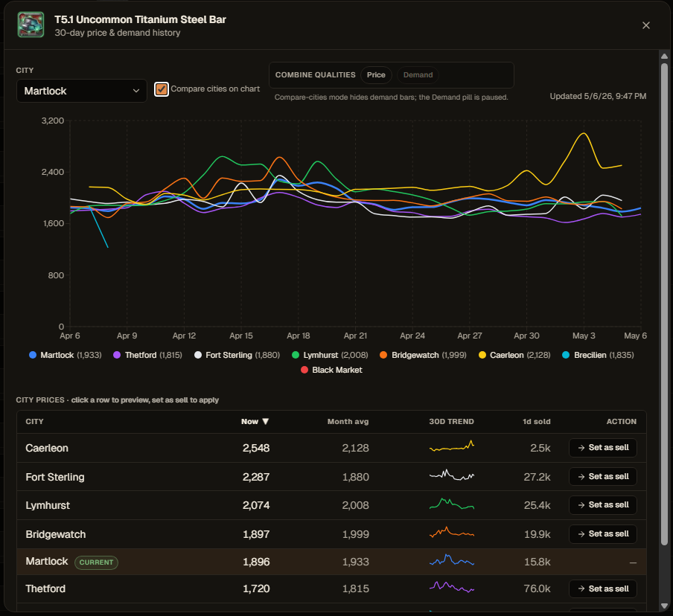This screenshot has height=616, width=673.
Task: Select the Price pill
Action: tap(376, 75)
